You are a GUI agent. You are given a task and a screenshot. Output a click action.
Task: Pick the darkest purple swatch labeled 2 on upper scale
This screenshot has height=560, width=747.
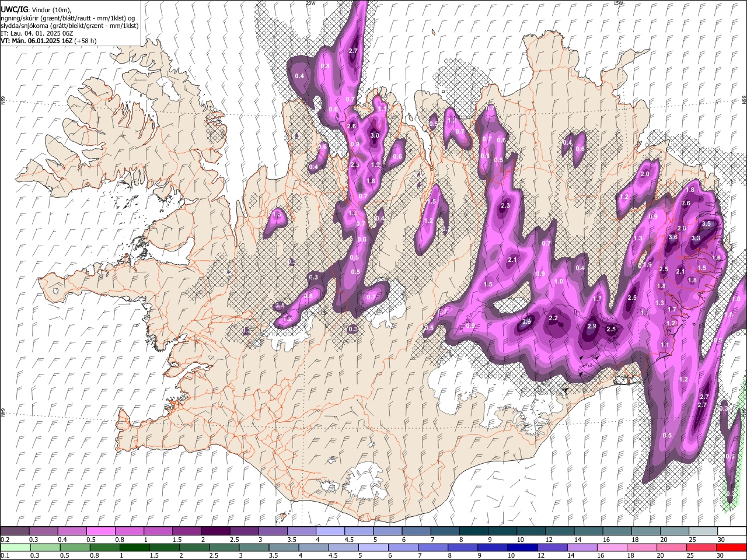click(x=215, y=531)
